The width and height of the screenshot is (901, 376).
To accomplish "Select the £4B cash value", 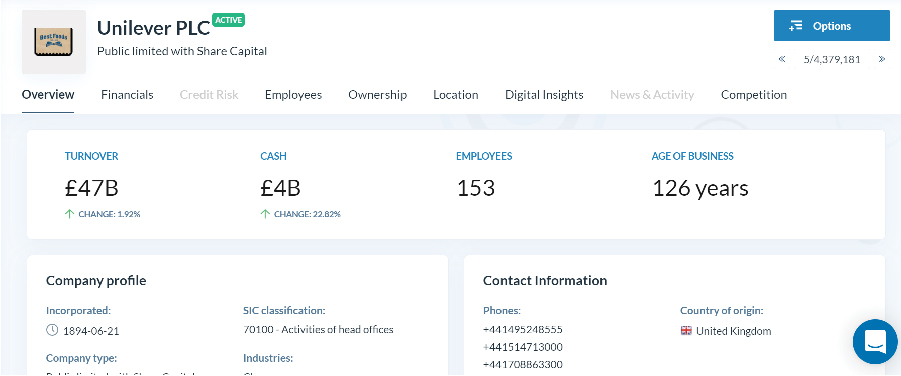I will (280, 188).
